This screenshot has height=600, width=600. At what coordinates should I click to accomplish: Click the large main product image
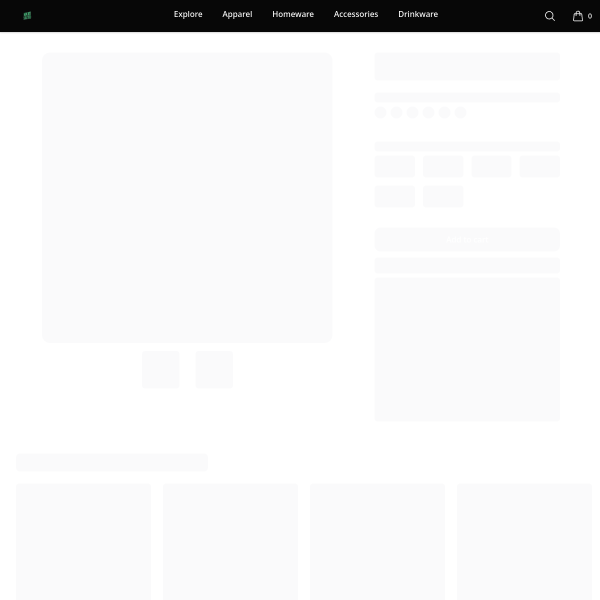pyautogui.click(x=187, y=198)
